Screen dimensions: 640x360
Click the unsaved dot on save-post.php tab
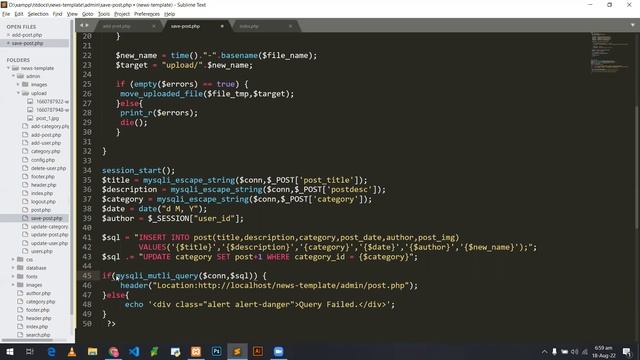tap(222, 26)
